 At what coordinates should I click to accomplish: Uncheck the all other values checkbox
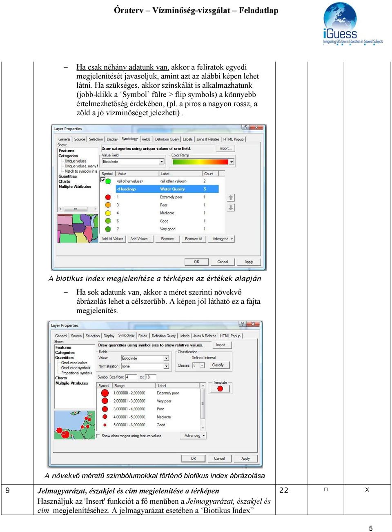[103, 180]
